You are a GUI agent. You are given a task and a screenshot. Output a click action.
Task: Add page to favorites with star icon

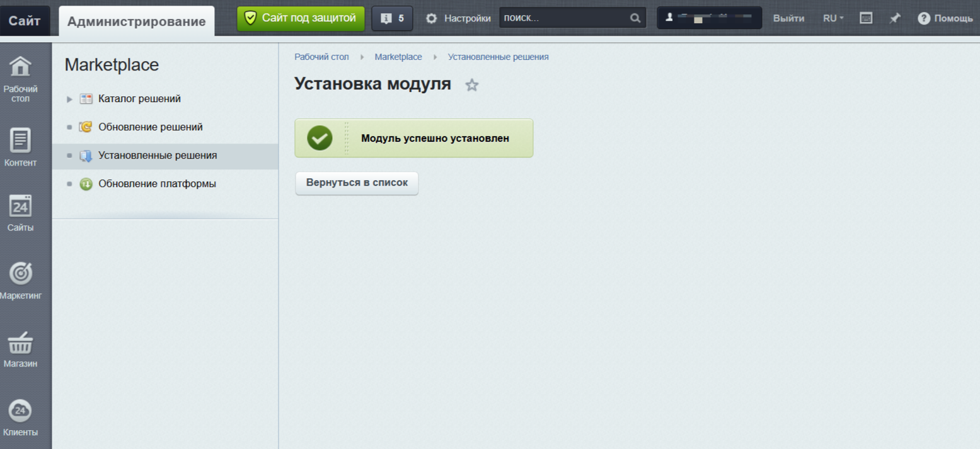pyautogui.click(x=472, y=85)
